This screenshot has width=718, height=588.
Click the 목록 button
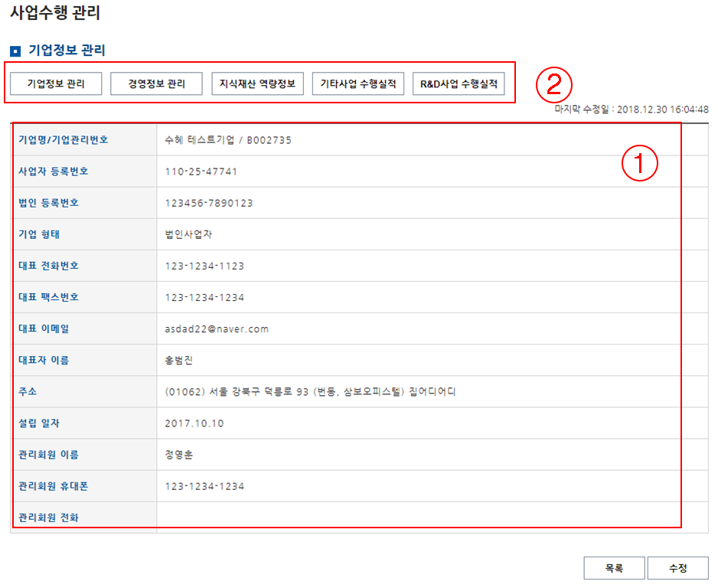click(x=614, y=568)
